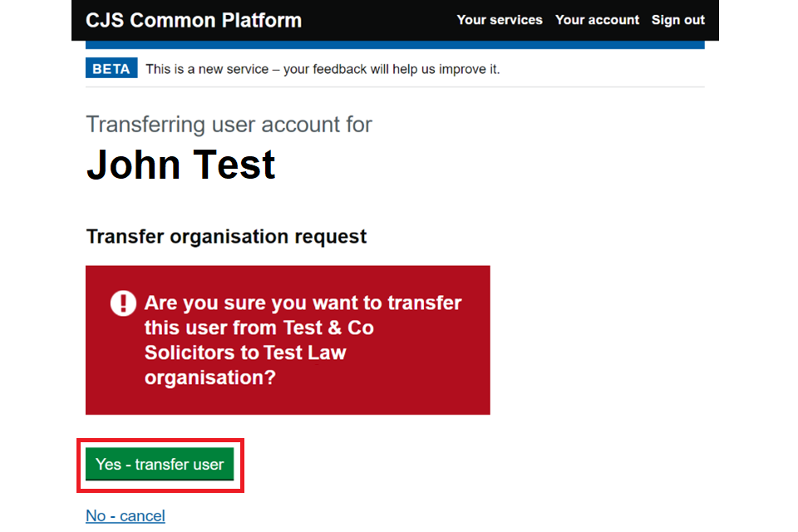Sign out of the platform
798x532 pixels.
tap(677, 20)
